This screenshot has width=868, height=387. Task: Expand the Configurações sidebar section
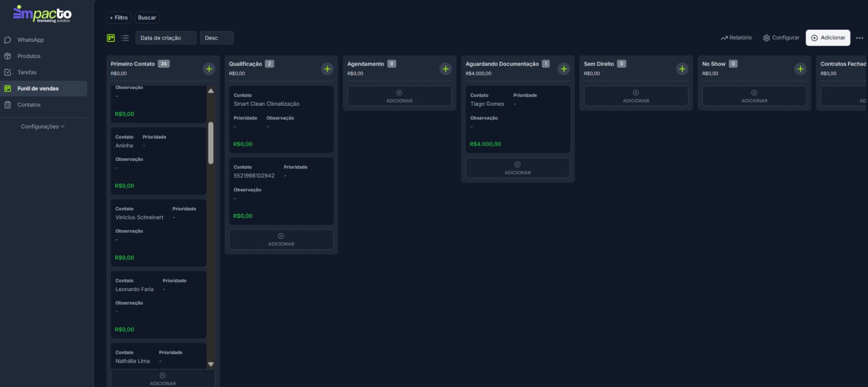click(43, 127)
